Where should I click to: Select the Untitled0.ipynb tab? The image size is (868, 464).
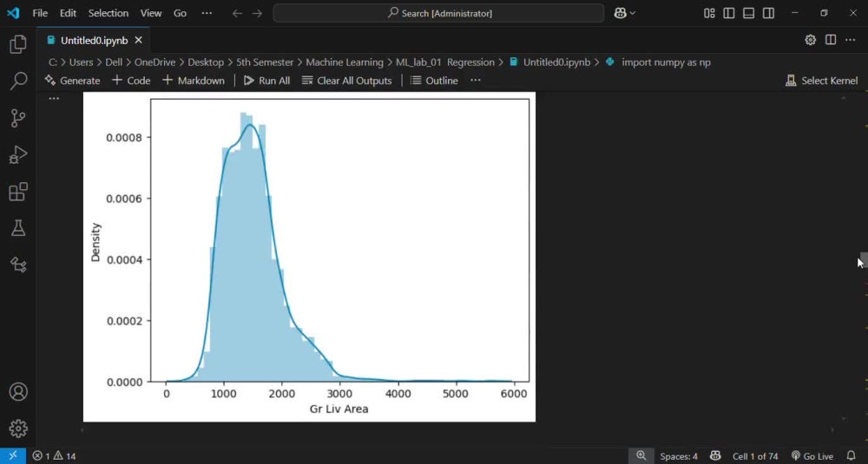pyautogui.click(x=93, y=41)
